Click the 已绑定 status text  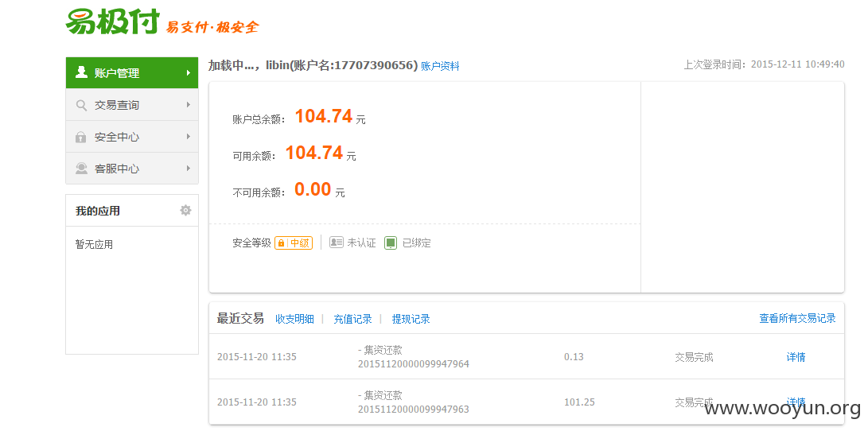tap(416, 243)
